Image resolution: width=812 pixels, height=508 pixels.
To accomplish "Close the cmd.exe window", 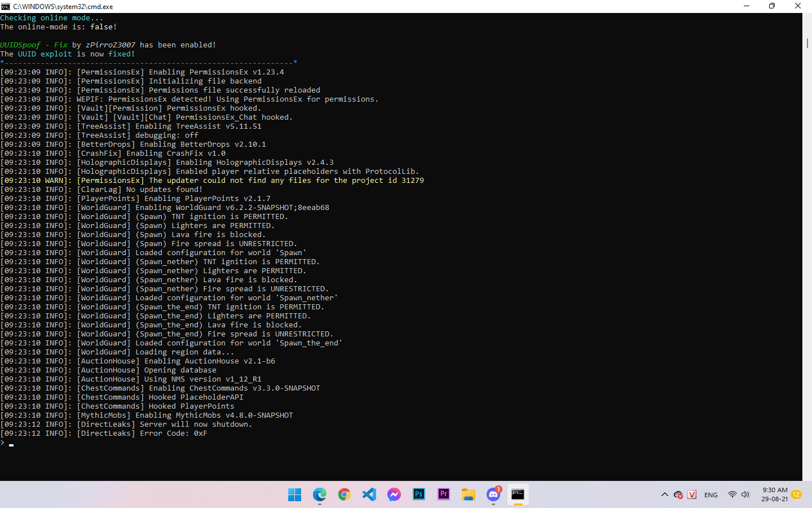I will (798, 6).
